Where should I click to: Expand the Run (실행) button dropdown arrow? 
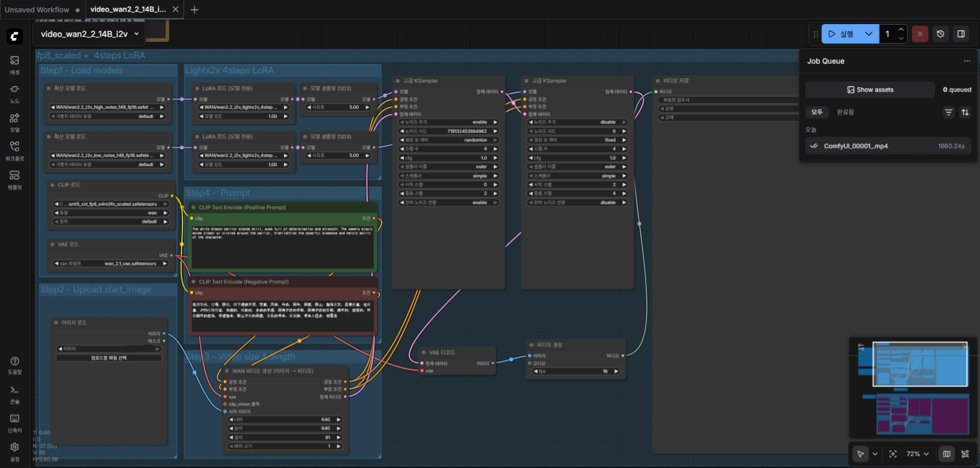tap(869, 34)
